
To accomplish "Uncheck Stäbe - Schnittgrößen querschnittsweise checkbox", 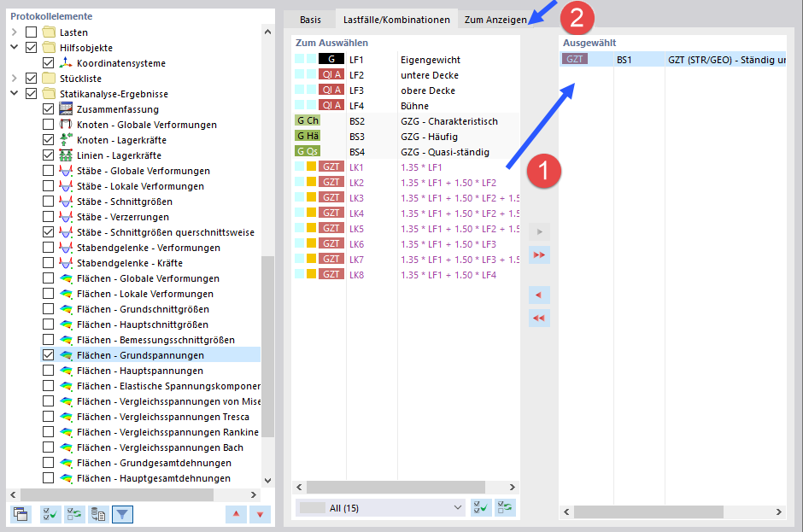I will tap(48, 232).
